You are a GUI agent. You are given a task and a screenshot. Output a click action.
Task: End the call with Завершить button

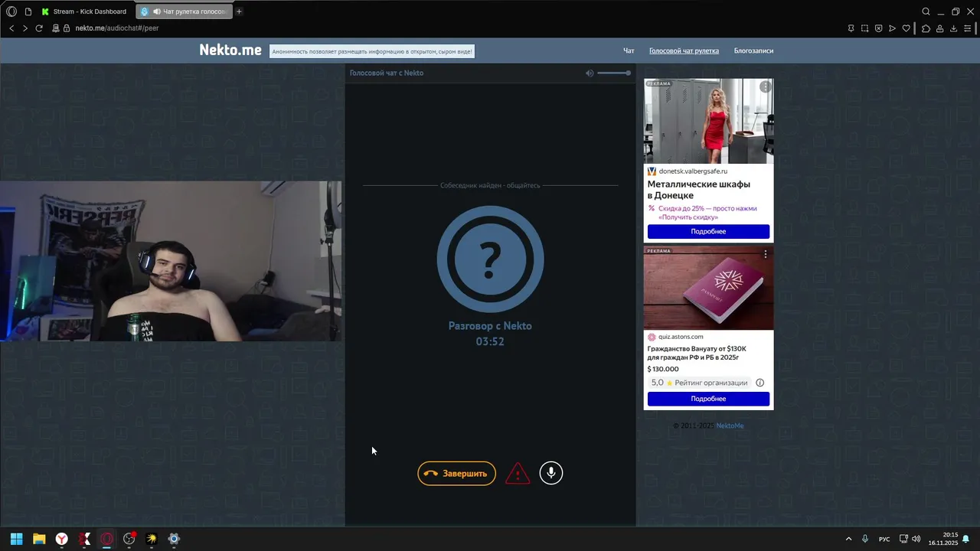456,474
